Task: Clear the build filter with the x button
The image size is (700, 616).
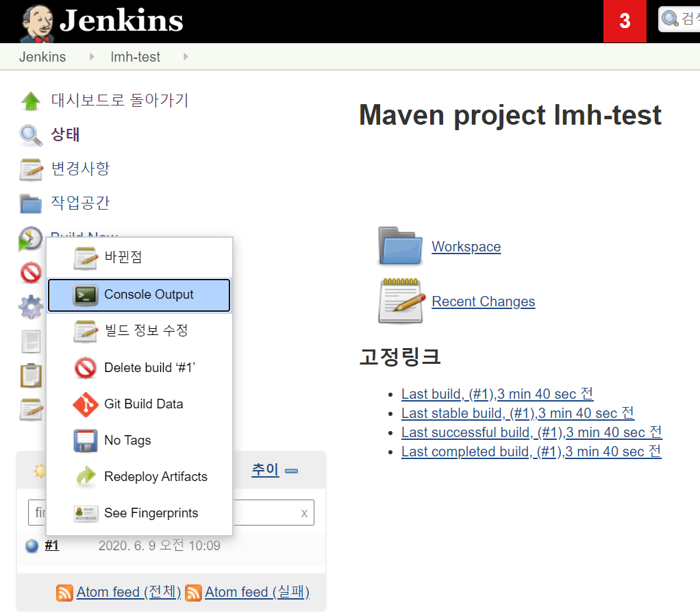Action: [304, 513]
